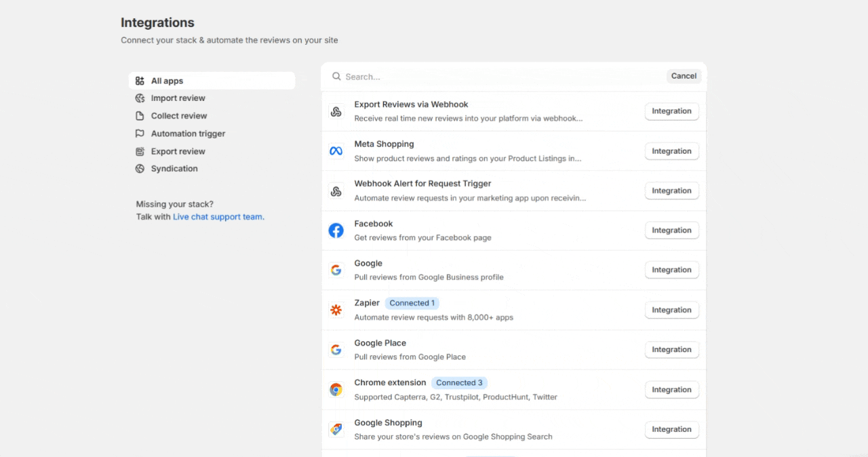Select All apps in the sidebar
Screen dimensions: 868x457
point(167,81)
